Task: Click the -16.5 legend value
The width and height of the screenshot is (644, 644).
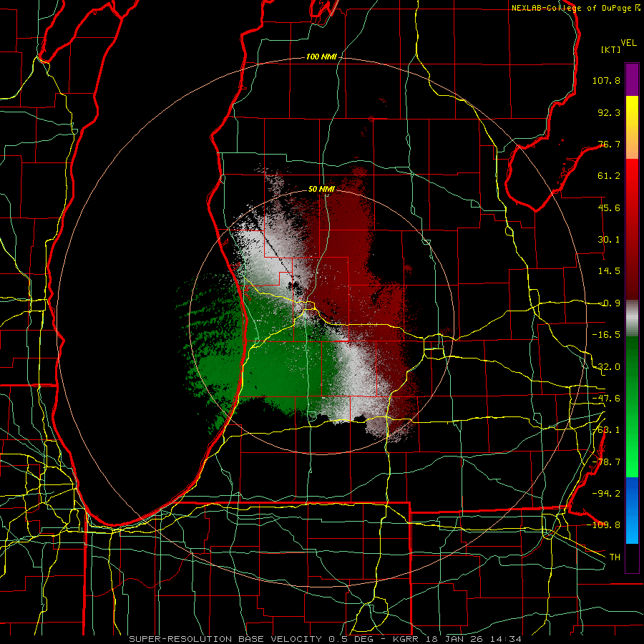Action: point(606,335)
